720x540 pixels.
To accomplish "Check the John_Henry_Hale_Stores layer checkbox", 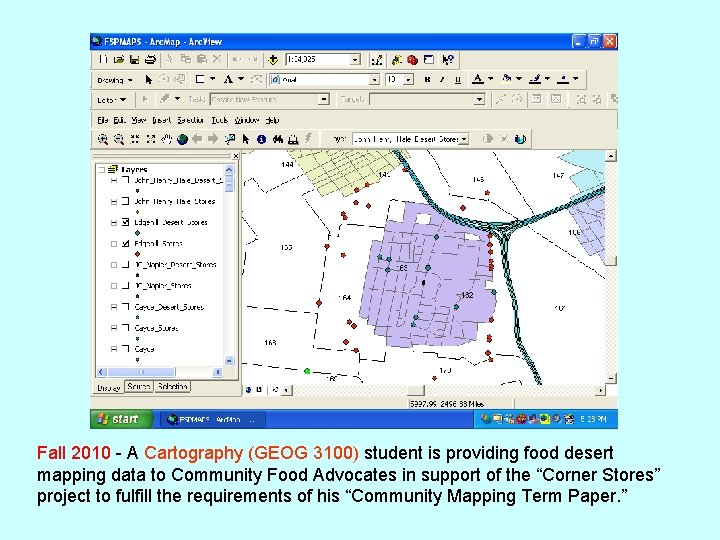I will [126, 201].
